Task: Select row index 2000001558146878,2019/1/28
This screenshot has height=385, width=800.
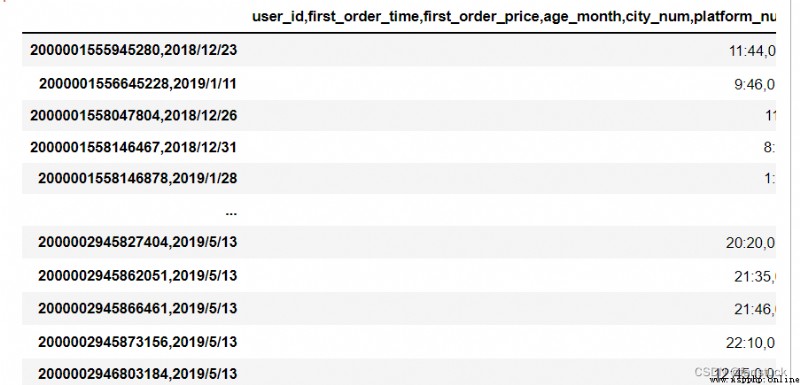Action: click(138, 178)
